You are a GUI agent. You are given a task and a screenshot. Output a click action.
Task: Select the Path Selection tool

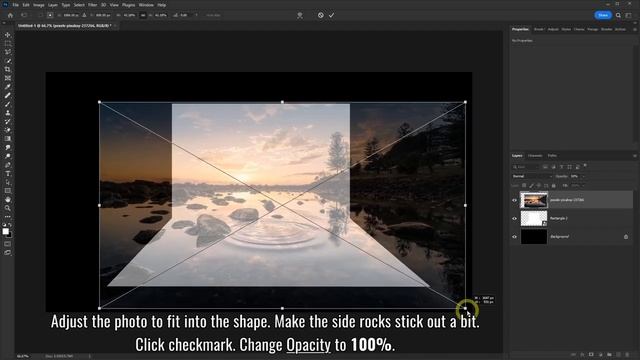tap(7, 182)
